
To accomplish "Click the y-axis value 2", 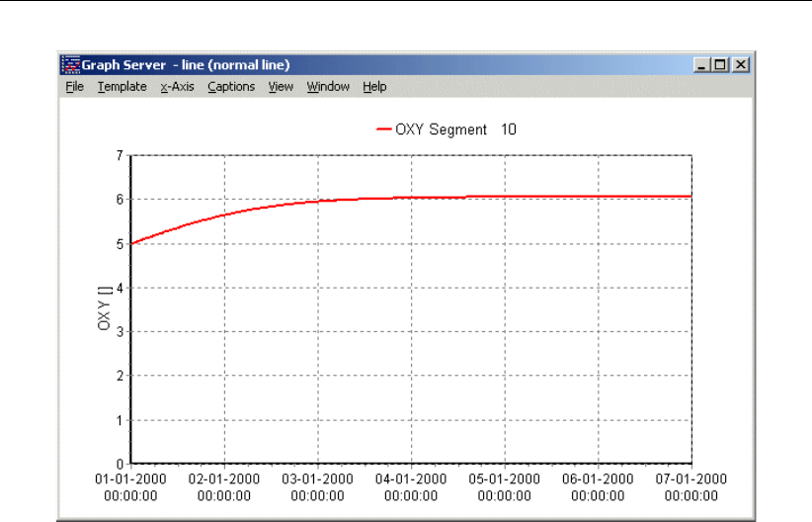I will pos(120,376).
